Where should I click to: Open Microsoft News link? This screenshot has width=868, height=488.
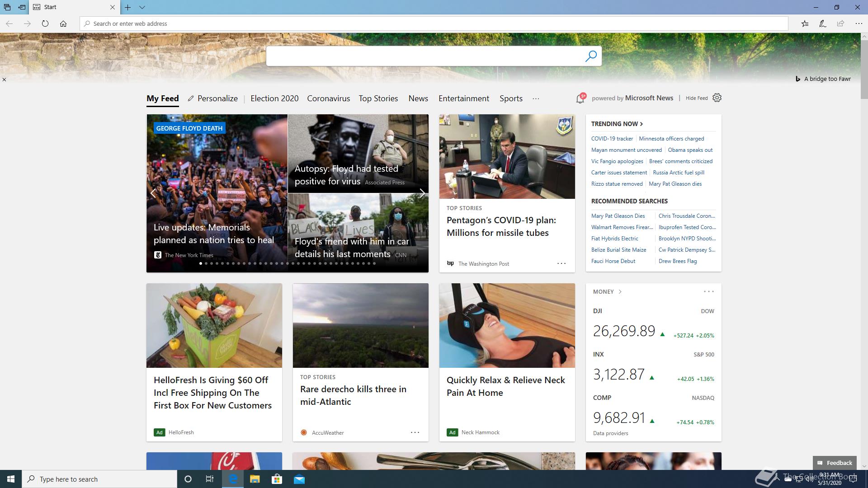pos(649,98)
